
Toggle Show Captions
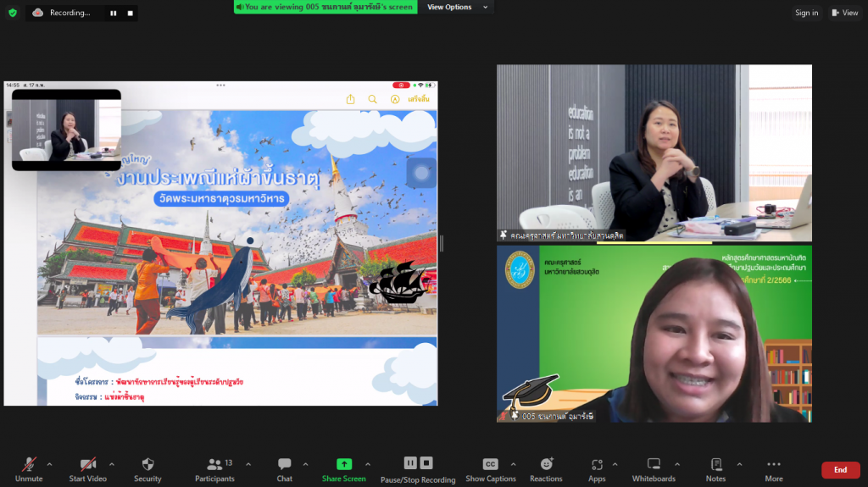tap(490, 465)
